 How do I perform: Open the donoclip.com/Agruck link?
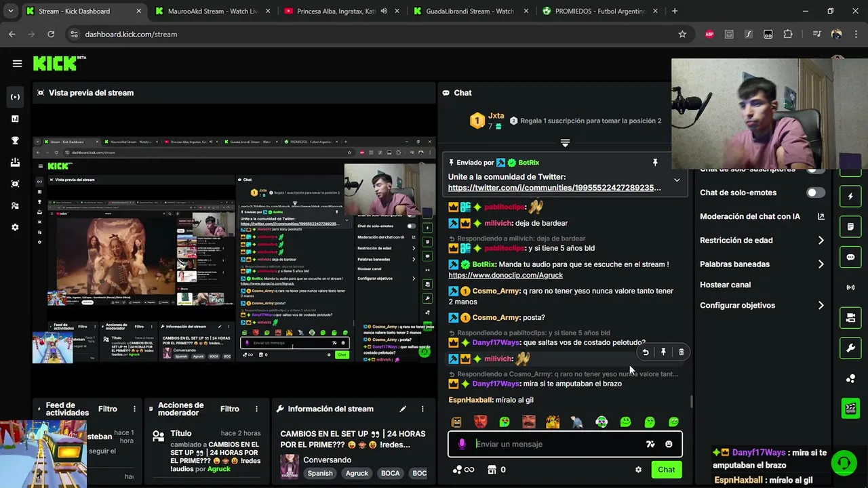[505, 275]
